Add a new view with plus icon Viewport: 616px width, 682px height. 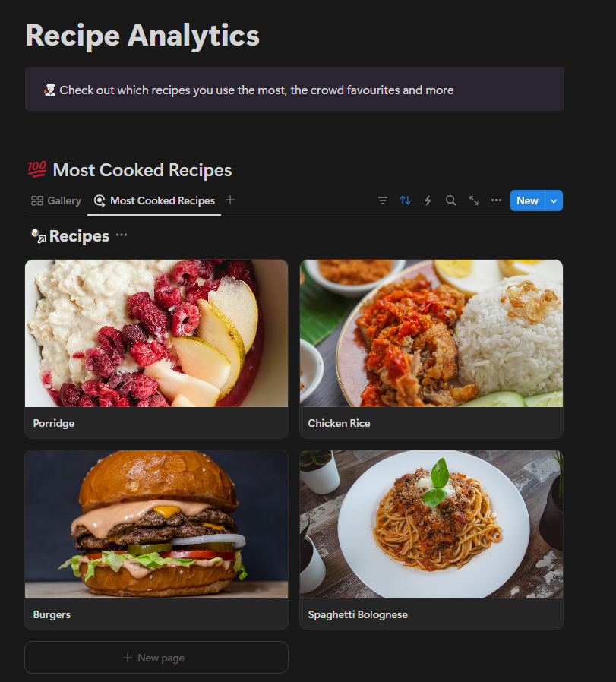[x=230, y=200]
